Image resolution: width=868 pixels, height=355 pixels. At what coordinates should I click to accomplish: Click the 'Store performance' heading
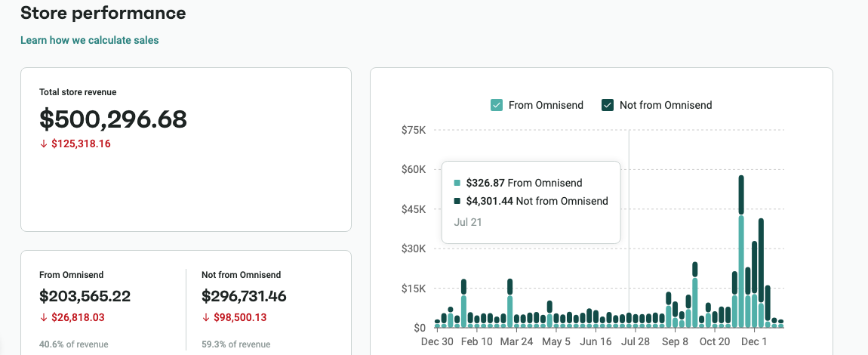(x=103, y=13)
